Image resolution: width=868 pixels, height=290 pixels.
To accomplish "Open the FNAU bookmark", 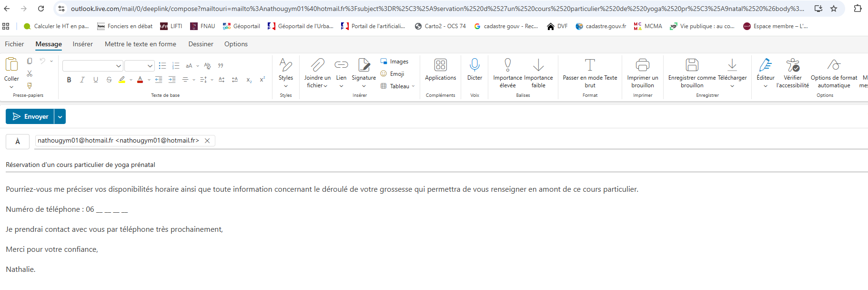I will click(202, 26).
